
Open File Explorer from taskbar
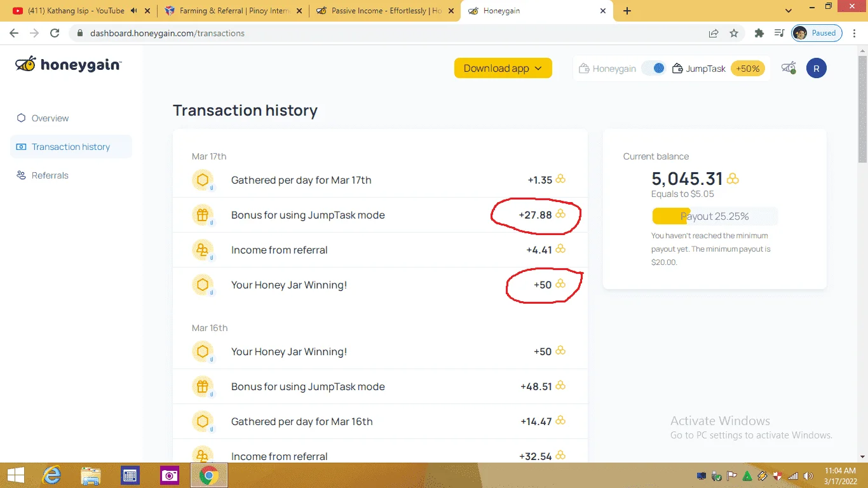point(91,475)
